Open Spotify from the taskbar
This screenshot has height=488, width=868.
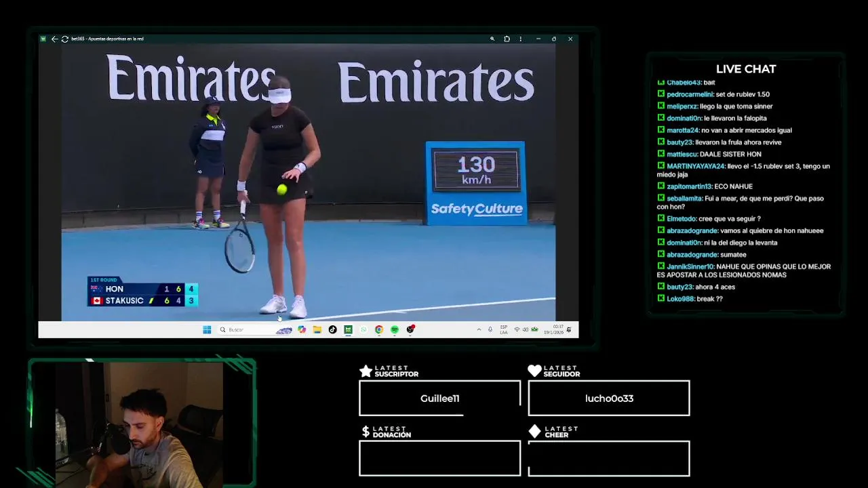pyautogui.click(x=395, y=329)
